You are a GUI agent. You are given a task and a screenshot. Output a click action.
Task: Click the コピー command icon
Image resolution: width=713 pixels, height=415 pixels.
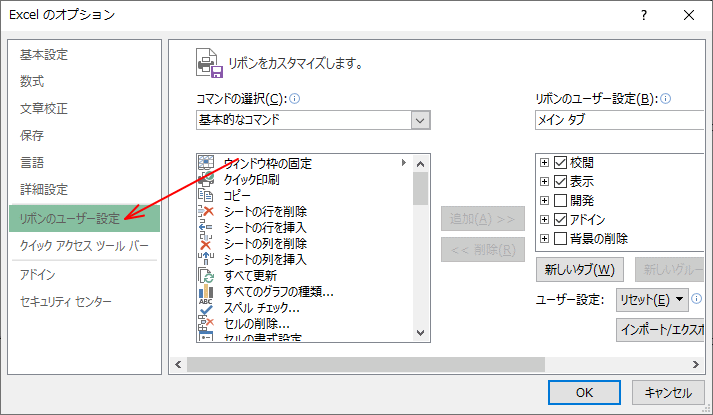[206, 195]
